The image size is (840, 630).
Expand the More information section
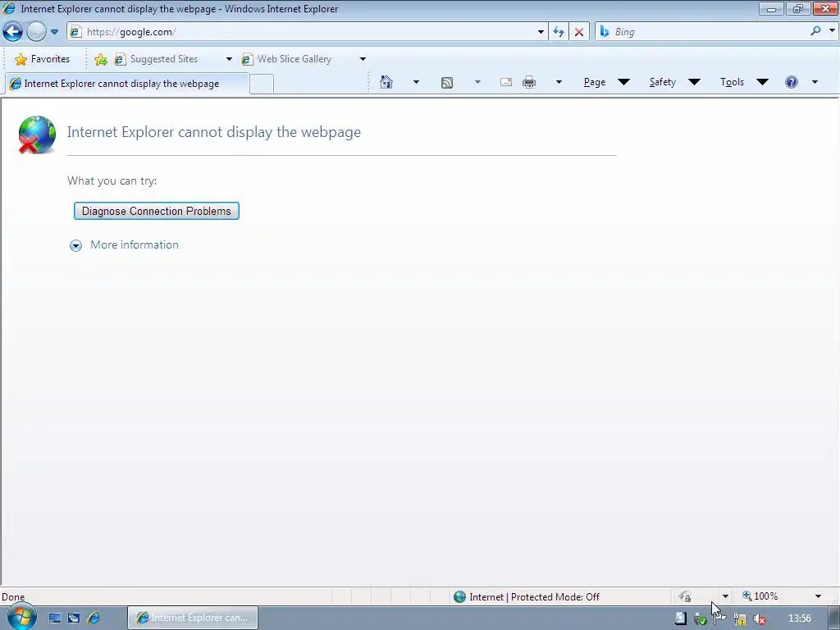pyautogui.click(x=134, y=244)
